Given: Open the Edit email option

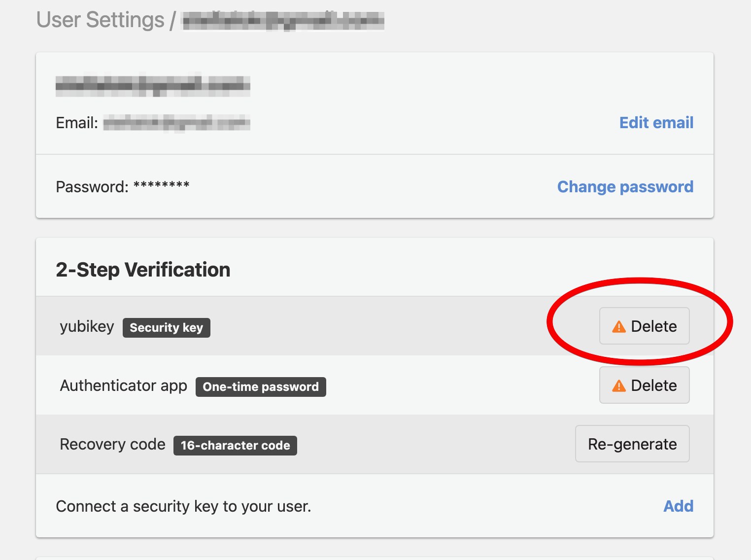Looking at the screenshot, I should [656, 123].
